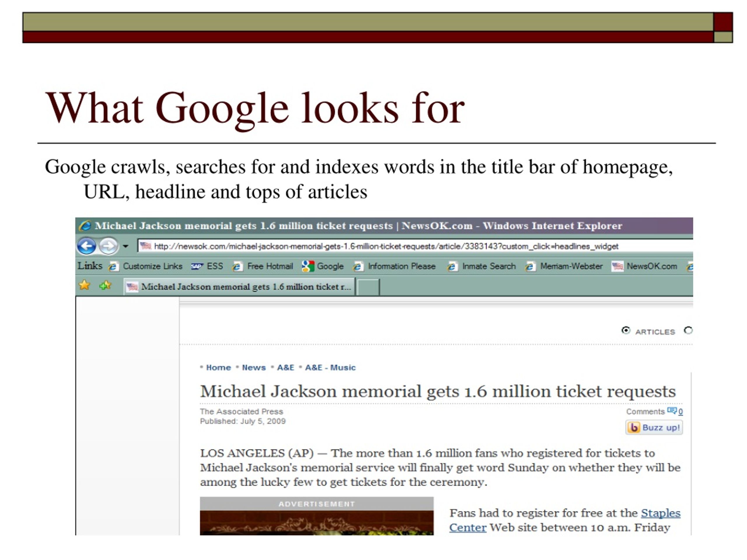Screen dimensions: 747x560
Task: Click the Internet Explorer logo in title bar
Action: point(85,225)
